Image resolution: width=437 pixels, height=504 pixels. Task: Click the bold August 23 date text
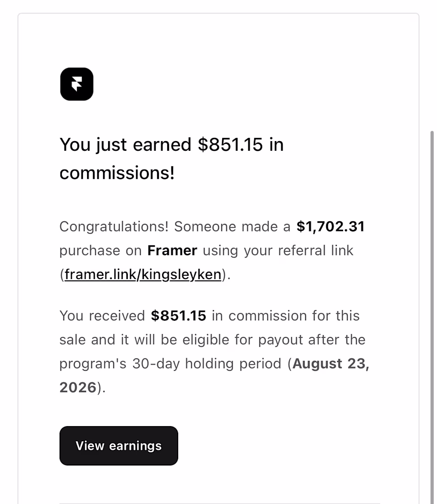tap(331, 364)
